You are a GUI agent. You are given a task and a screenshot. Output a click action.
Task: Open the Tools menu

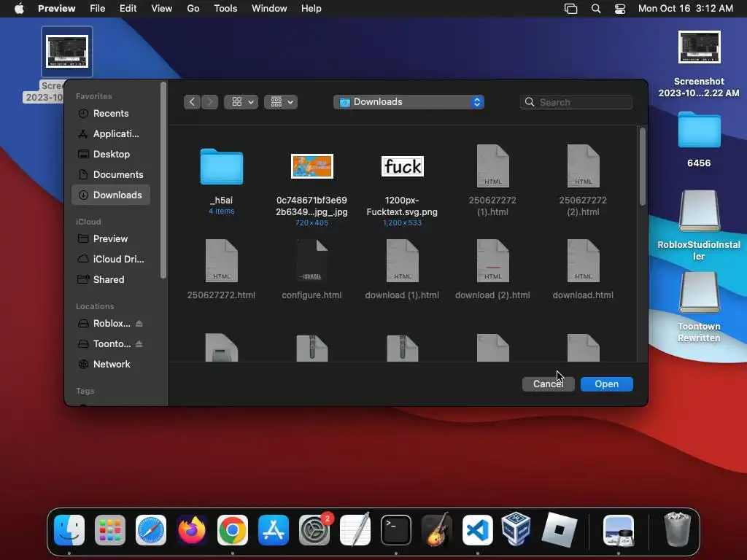coord(226,9)
